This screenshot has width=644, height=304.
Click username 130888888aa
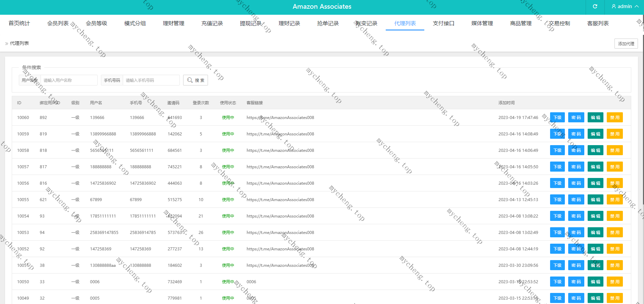point(103,265)
